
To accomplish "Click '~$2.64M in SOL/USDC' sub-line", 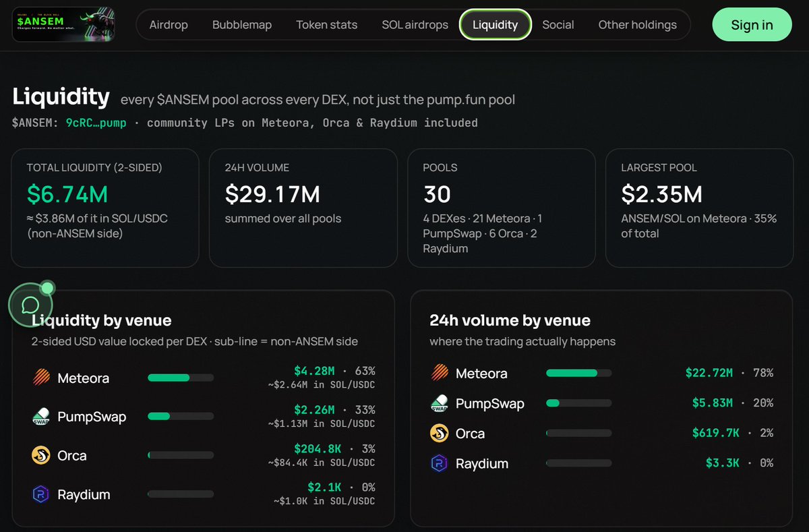I will pos(321,385).
